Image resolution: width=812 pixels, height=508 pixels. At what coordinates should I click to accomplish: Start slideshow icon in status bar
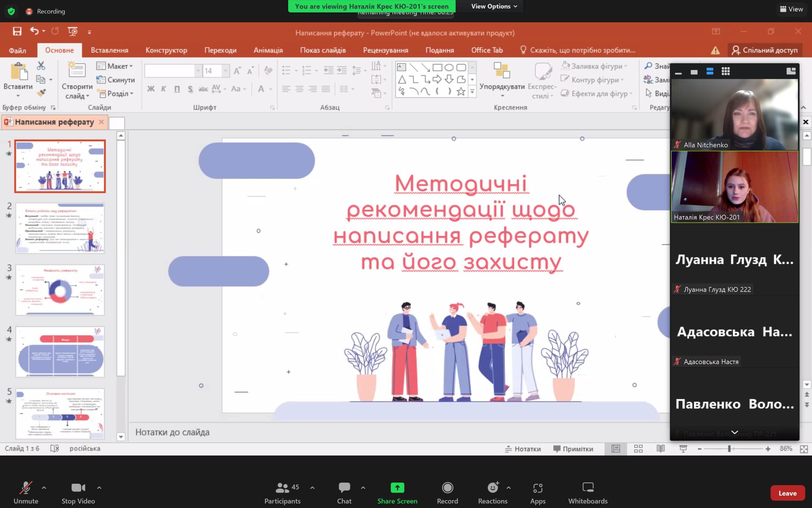click(x=683, y=449)
